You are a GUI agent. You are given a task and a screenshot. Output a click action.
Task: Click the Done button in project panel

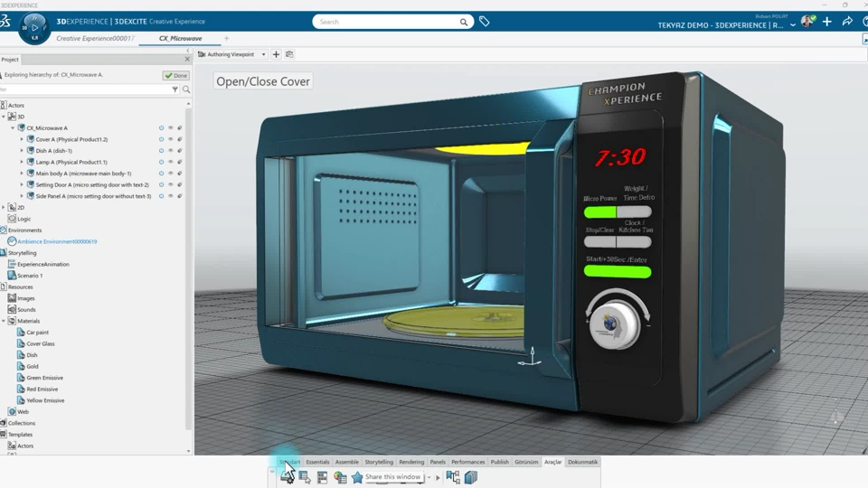point(176,75)
